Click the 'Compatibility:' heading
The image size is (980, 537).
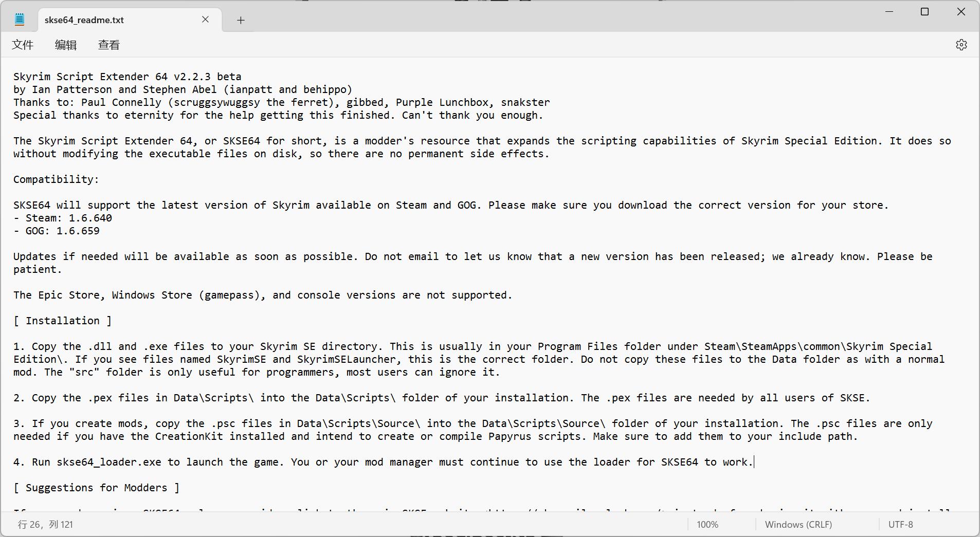(x=56, y=179)
